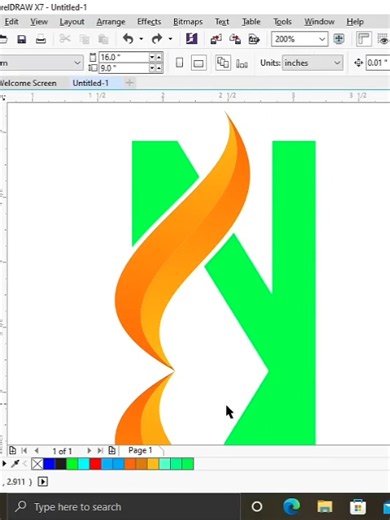
Task: Click the Paste icon
Action: [x=103, y=39]
